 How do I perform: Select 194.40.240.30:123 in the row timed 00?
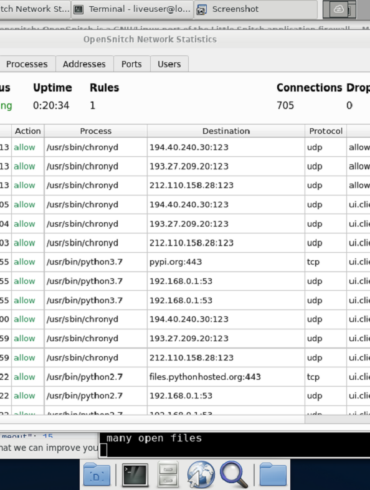pyautogui.click(x=189, y=319)
